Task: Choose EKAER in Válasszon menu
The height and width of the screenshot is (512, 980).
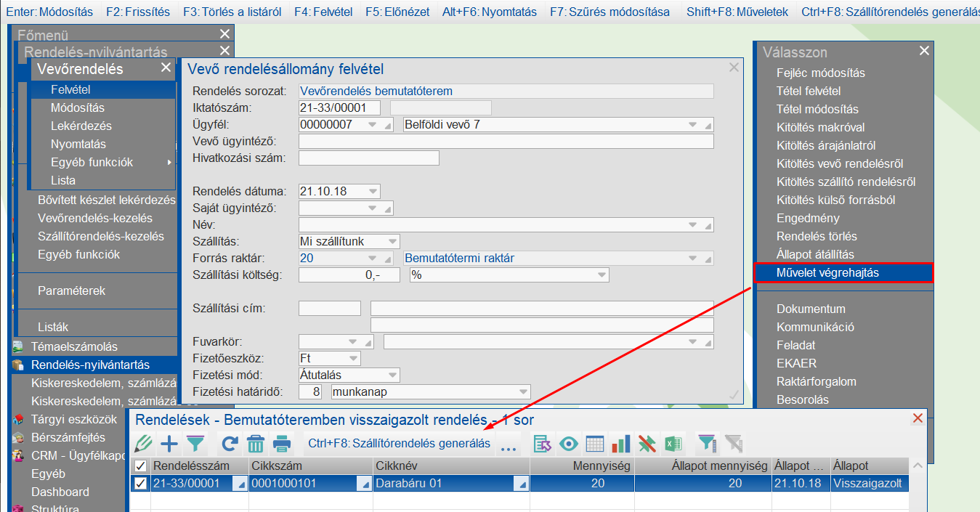Action: tap(843, 363)
